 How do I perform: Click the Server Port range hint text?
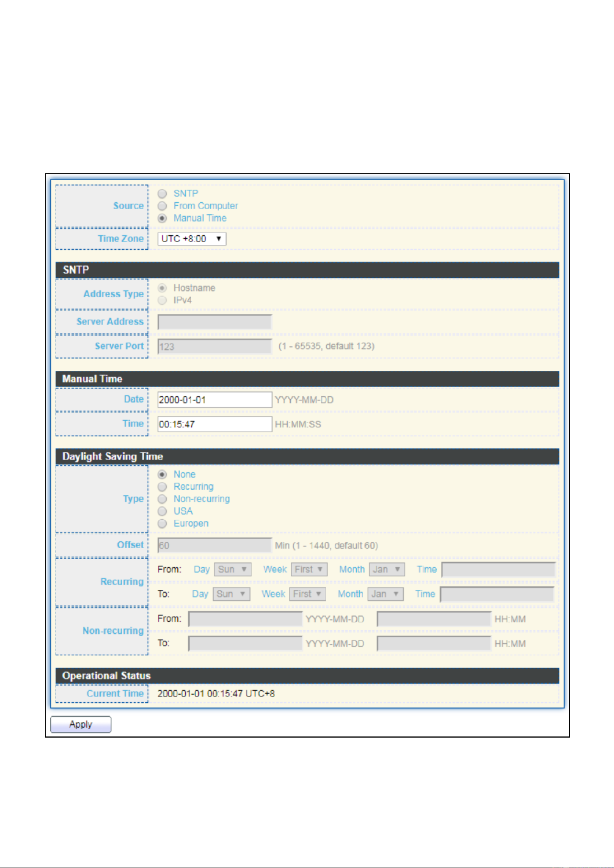pyautogui.click(x=327, y=346)
